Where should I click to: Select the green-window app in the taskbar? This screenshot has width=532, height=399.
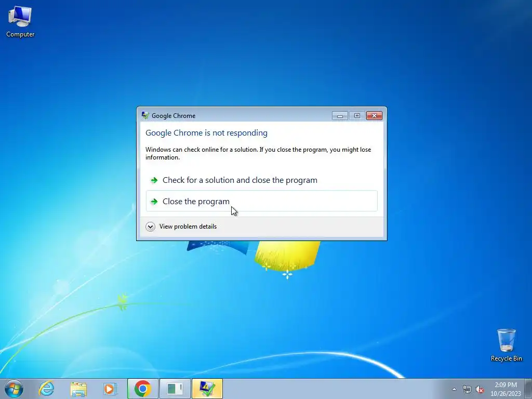(x=175, y=389)
